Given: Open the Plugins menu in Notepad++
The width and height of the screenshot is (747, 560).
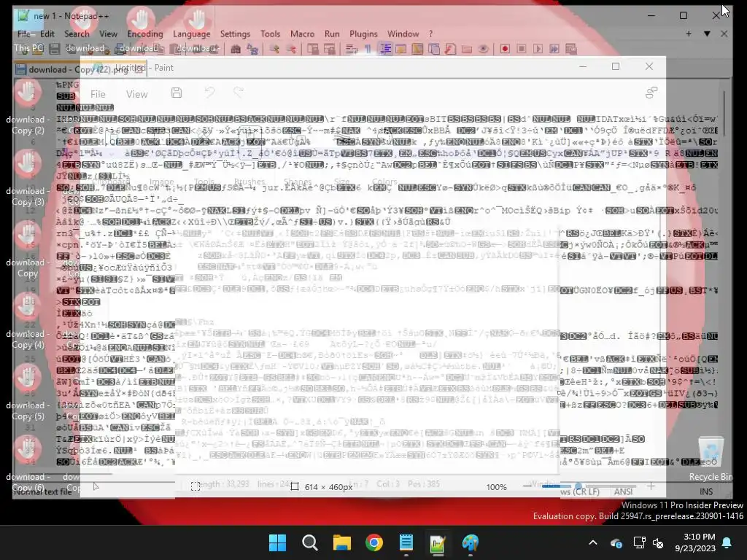Looking at the screenshot, I should tap(363, 34).
